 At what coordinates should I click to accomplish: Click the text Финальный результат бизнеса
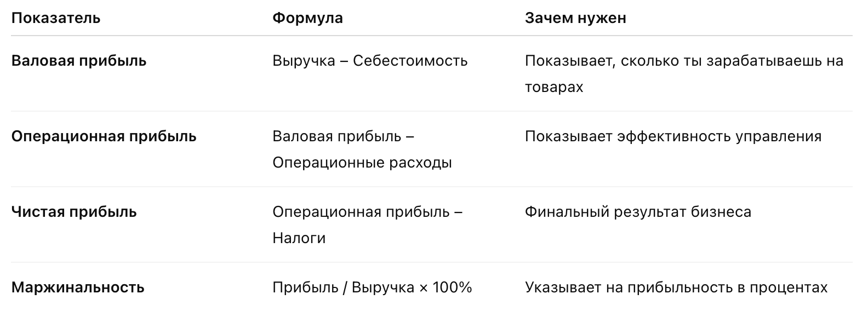(x=638, y=212)
